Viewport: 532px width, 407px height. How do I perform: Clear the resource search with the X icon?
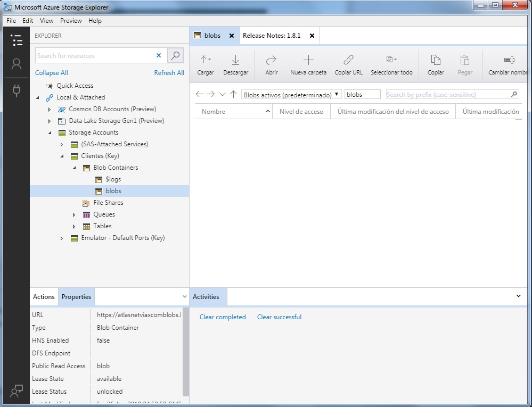pos(159,55)
